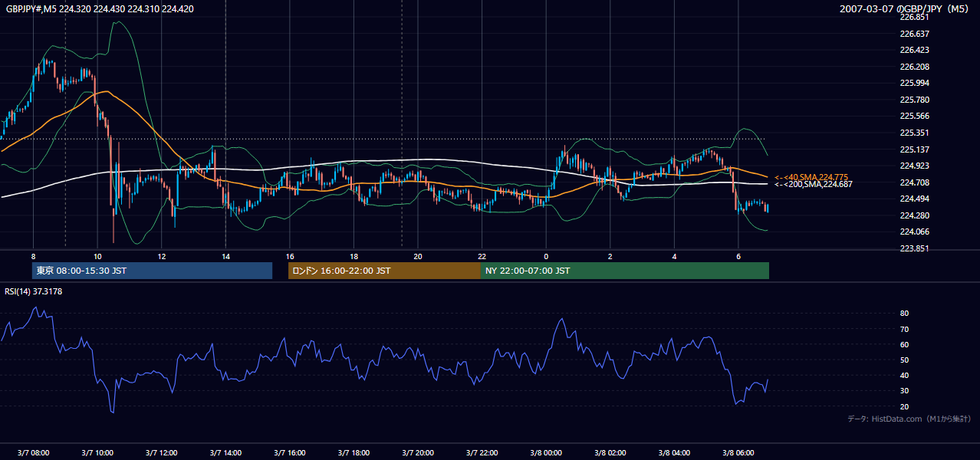
Task: Click price scale value 224.280
Action: (914, 215)
